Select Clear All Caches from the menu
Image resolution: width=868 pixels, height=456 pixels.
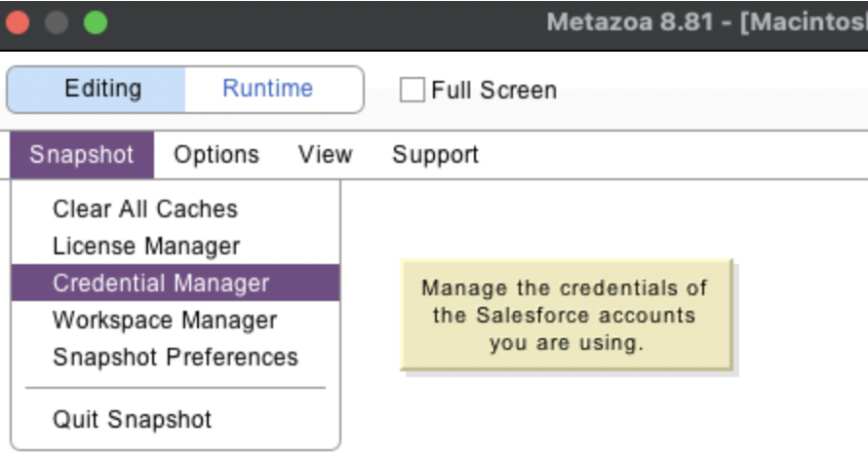click(144, 209)
